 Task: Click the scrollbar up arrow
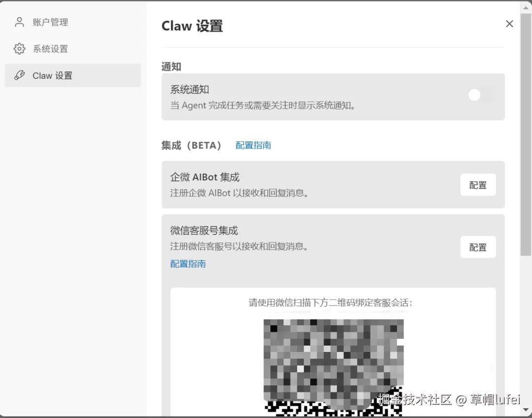click(x=526, y=8)
